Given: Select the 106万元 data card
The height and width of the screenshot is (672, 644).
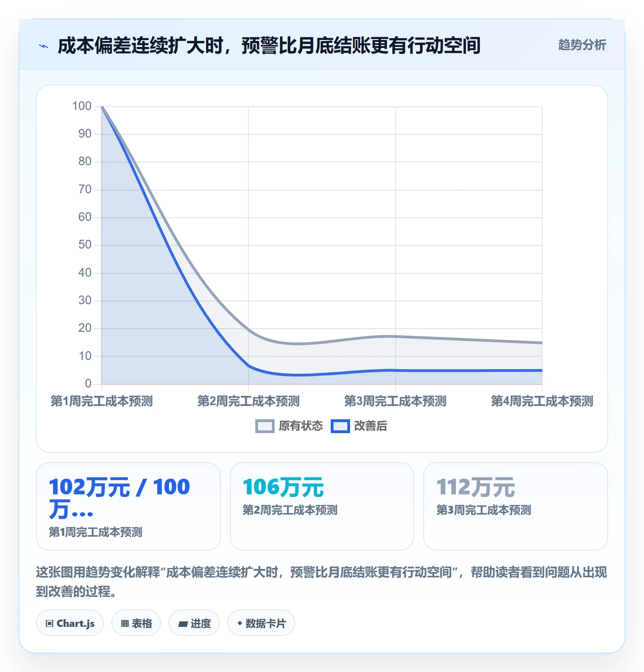Looking at the screenshot, I should point(322,506).
